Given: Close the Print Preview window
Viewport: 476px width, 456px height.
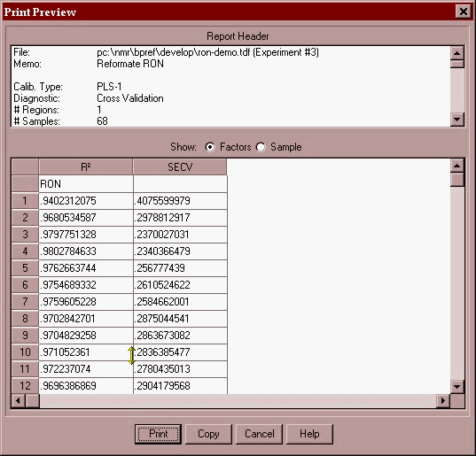Looking at the screenshot, I should [x=464, y=12].
